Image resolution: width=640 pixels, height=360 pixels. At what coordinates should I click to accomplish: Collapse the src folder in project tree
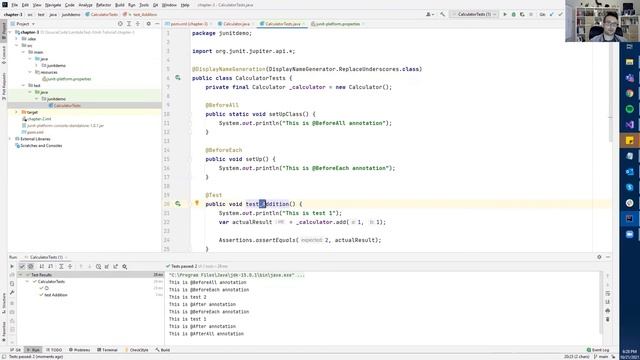[x=17, y=45]
